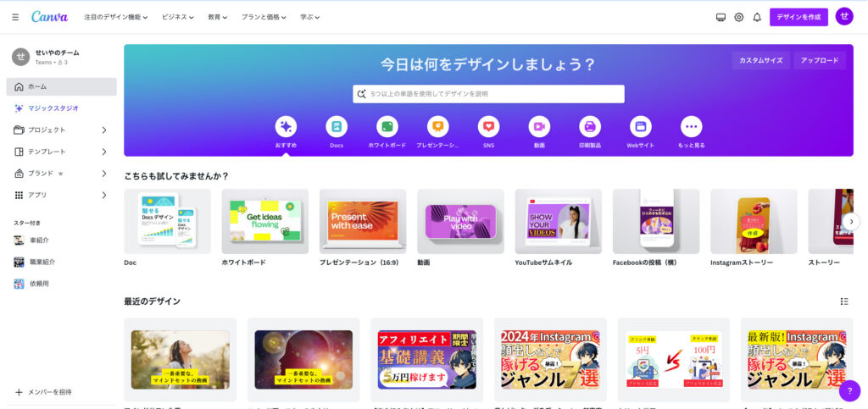Screen dimensions: 868x409
Task: Expand the テンプレート sidebar chevron
Action: tap(104, 152)
